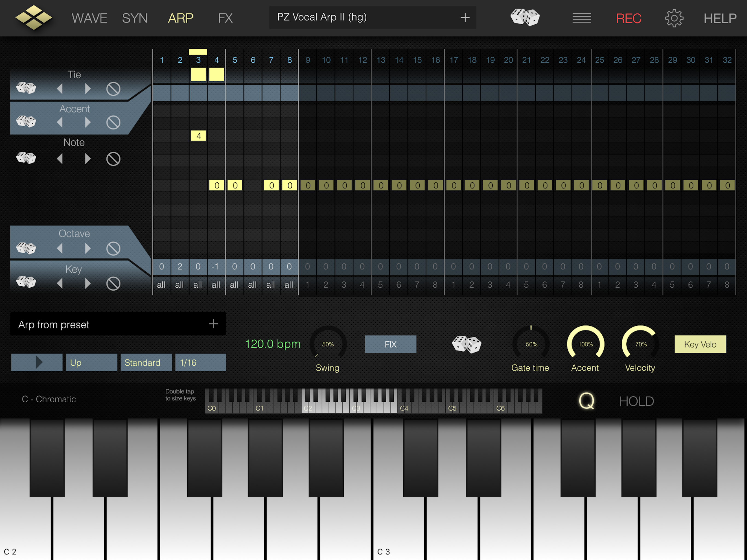Image resolution: width=747 pixels, height=560 pixels.
Task: Clear the Key row with reset icon
Action: (x=113, y=284)
